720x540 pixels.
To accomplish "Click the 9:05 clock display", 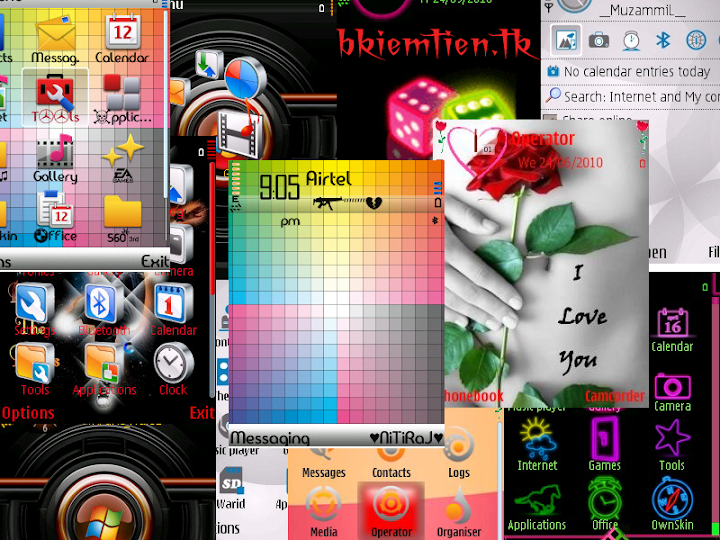I will click(x=279, y=187).
